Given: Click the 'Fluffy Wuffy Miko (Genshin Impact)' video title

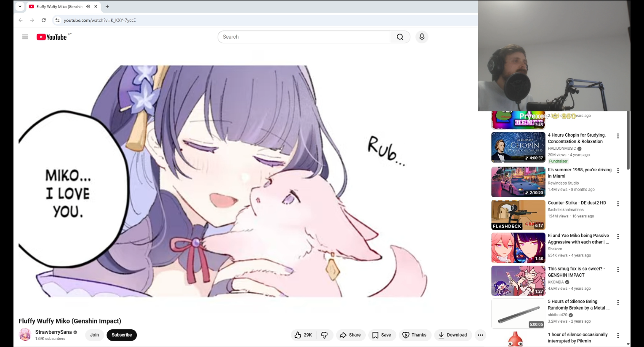Looking at the screenshot, I should [70, 321].
